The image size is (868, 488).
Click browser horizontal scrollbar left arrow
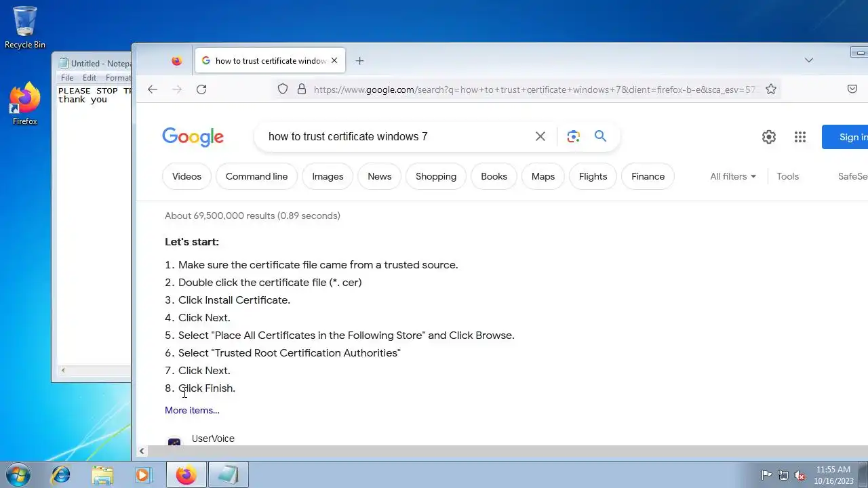pyautogui.click(x=142, y=451)
